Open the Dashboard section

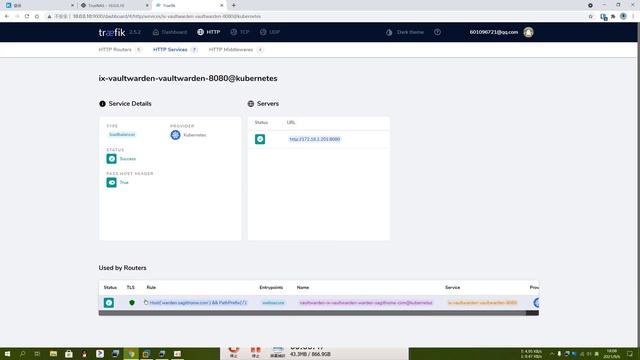[x=170, y=32]
